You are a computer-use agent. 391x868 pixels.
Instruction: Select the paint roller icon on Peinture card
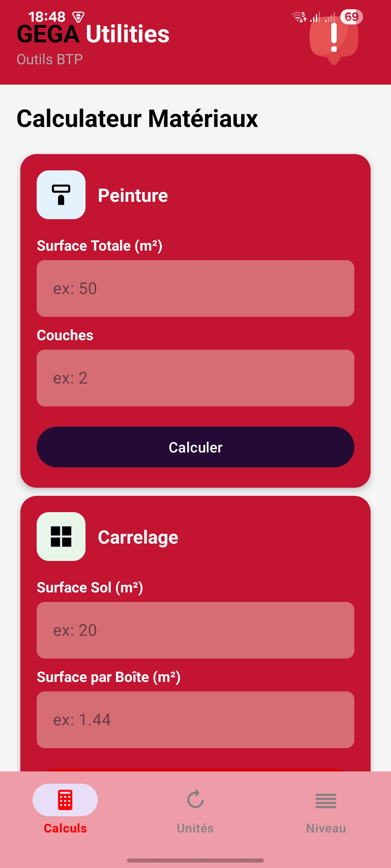(61, 195)
